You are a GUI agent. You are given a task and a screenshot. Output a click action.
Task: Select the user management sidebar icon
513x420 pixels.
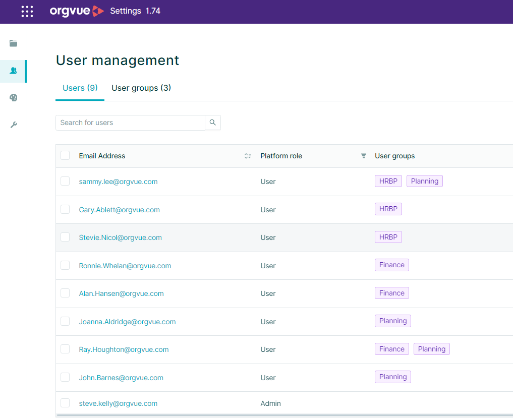[x=14, y=71]
